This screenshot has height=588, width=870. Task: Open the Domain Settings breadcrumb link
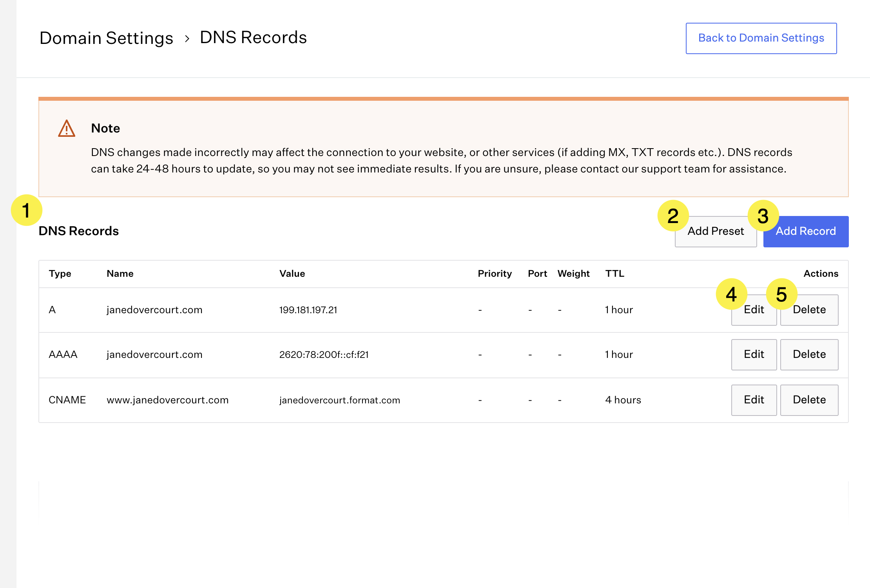(x=107, y=38)
